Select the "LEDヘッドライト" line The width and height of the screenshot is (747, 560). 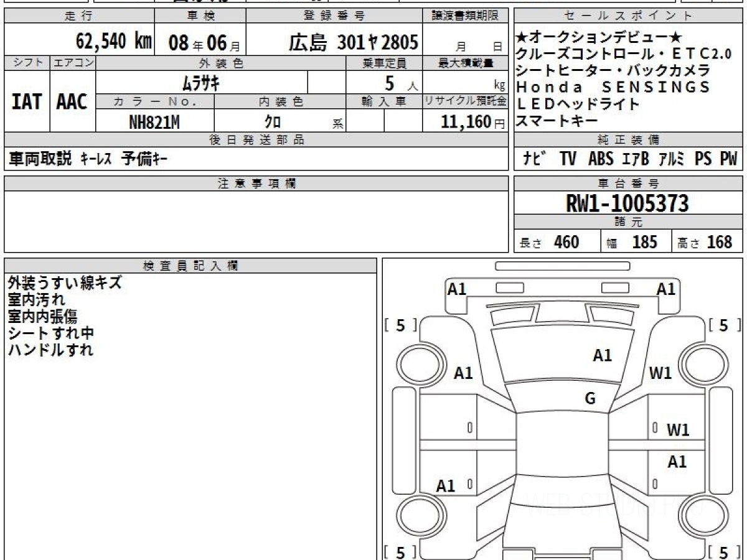click(x=578, y=104)
